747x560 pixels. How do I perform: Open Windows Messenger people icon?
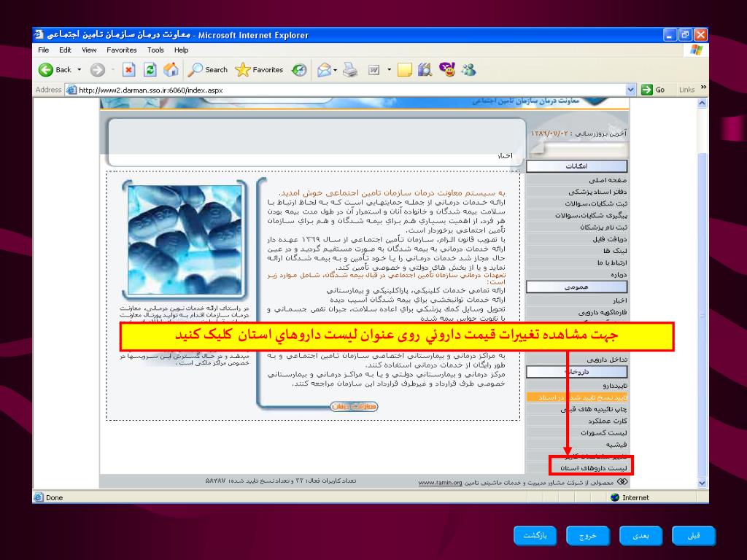(x=469, y=70)
